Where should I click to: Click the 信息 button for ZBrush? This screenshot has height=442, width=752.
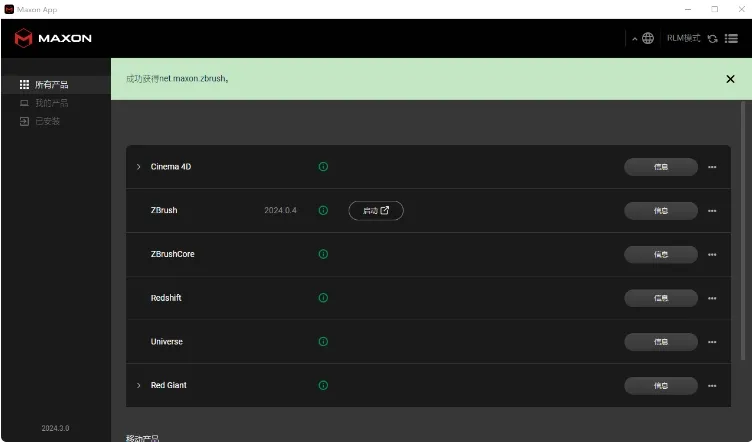click(661, 211)
